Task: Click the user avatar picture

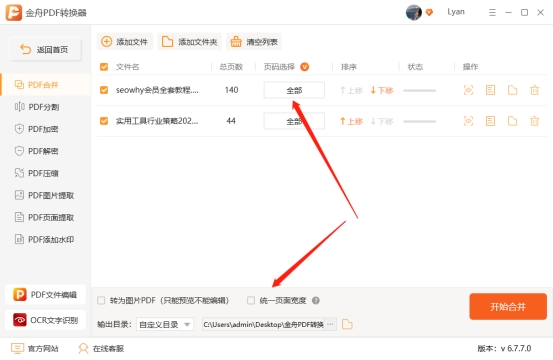Action: click(414, 12)
